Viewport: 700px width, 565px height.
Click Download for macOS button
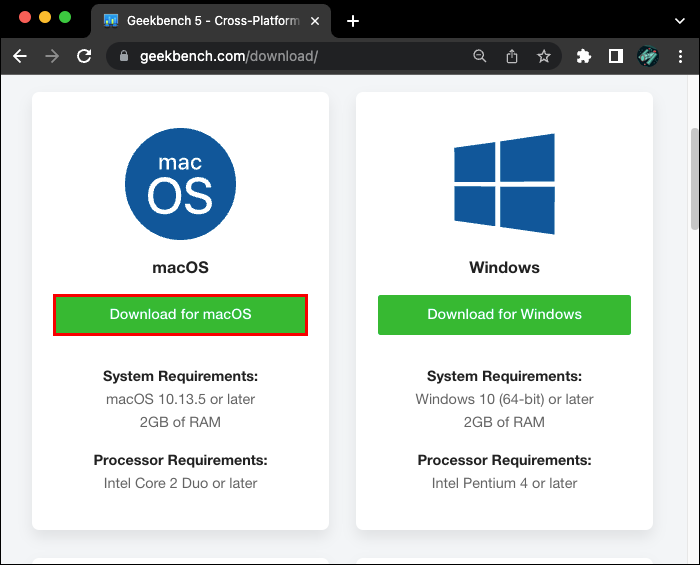pos(180,315)
